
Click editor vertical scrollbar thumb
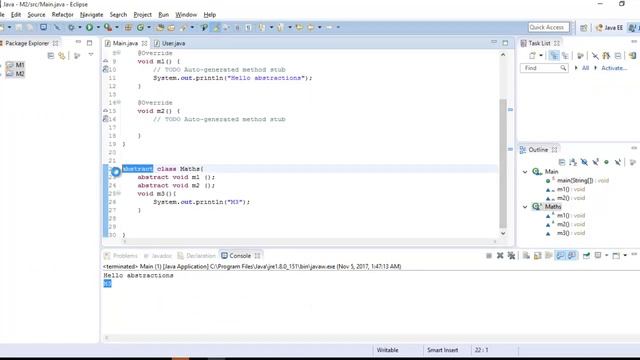[x=503, y=163]
